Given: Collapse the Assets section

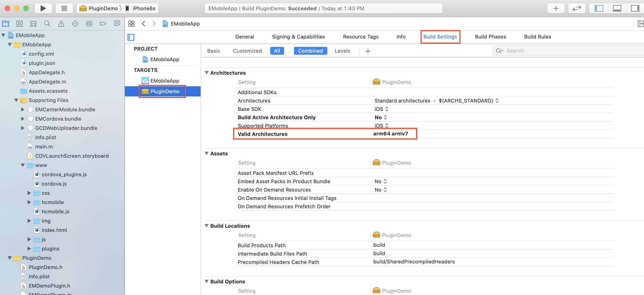Looking at the screenshot, I should coord(207,153).
